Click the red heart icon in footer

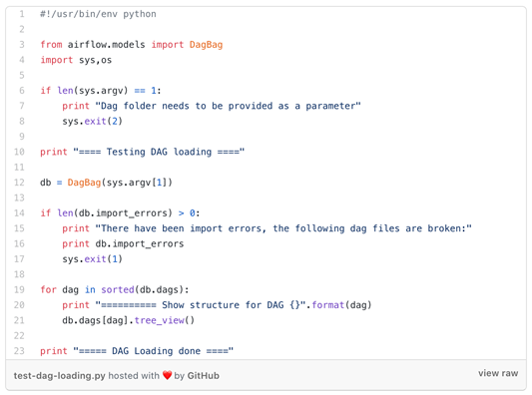coord(167,375)
